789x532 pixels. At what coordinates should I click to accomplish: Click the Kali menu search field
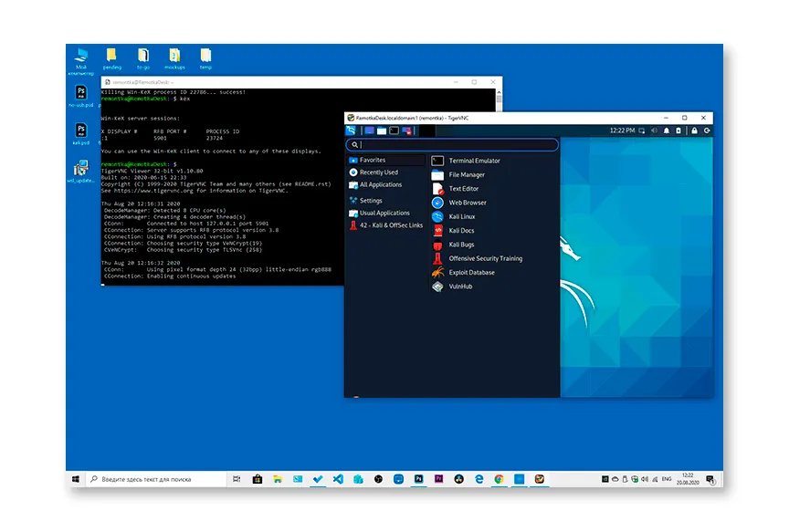[452, 145]
